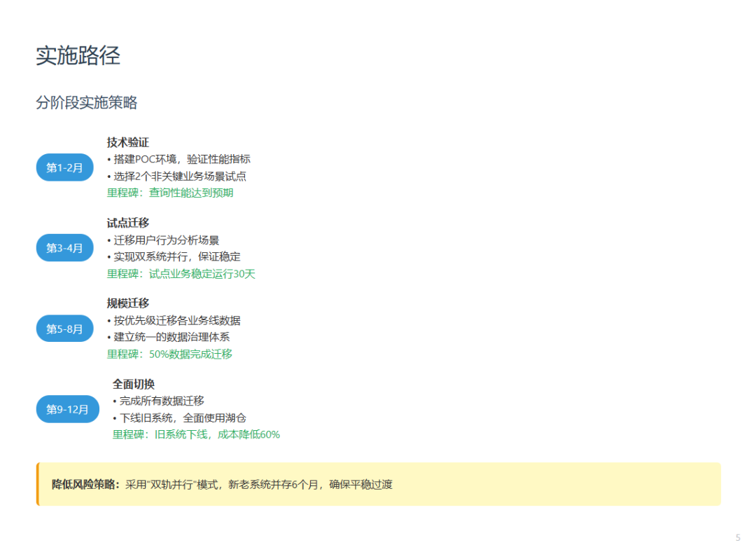Select milestone 试点业务稳定运行30天
Screen dimensions: 756x552
pyautogui.click(x=181, y=274)
